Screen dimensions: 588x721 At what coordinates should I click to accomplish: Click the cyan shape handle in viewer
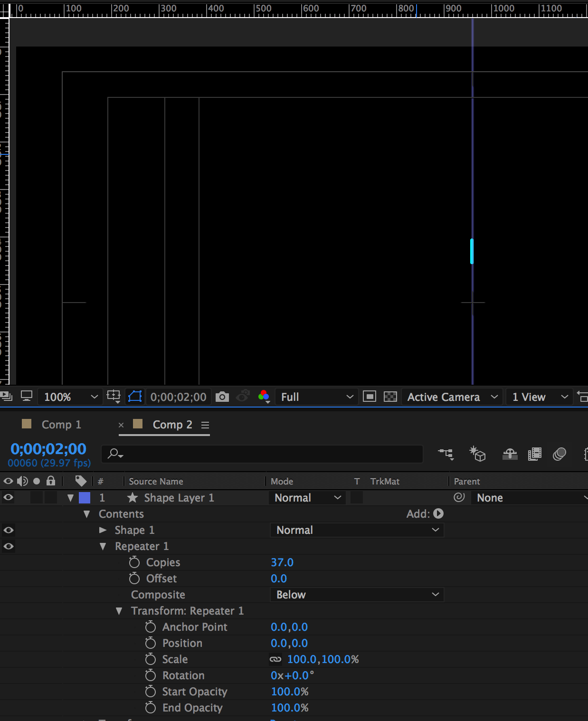pos(472,251)
